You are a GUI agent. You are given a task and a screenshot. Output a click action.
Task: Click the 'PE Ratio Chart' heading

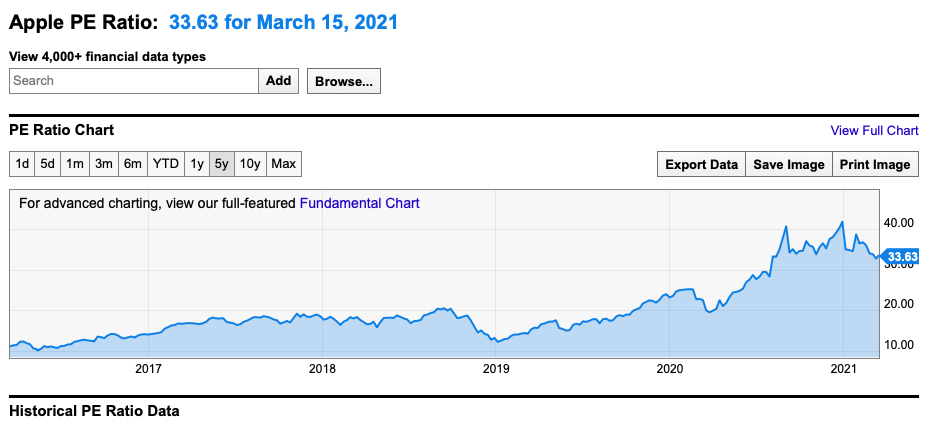[62, 130]
